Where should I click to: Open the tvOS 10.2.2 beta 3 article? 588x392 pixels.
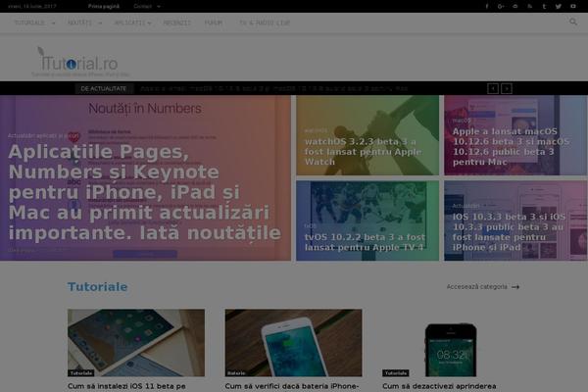(365, 242)
